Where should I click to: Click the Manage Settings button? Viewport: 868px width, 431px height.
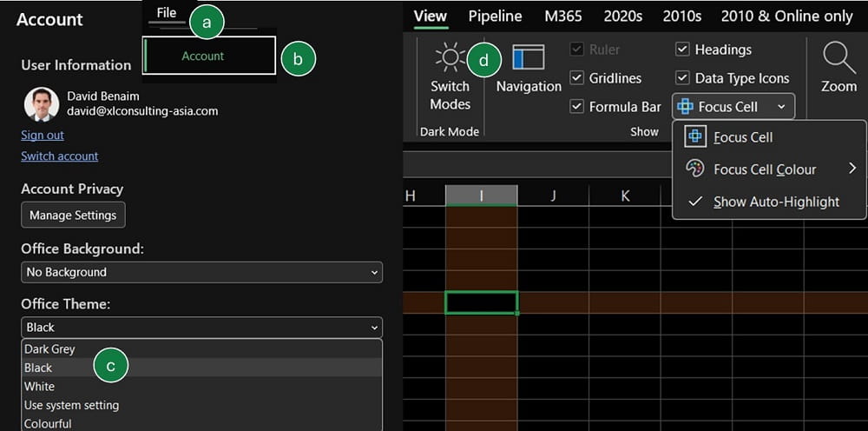pos(73,215)
